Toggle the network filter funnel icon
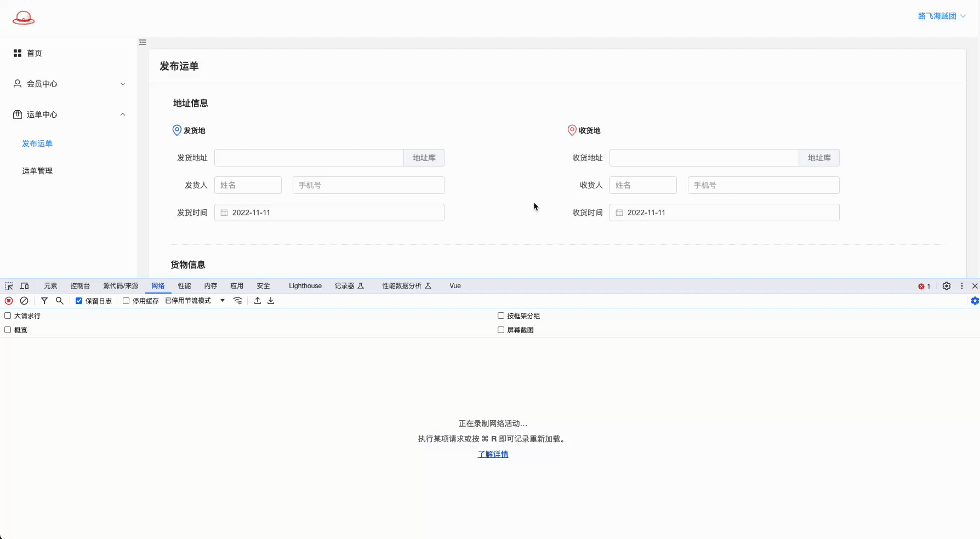This screenshot has width=980, height=539. [44, 301]
